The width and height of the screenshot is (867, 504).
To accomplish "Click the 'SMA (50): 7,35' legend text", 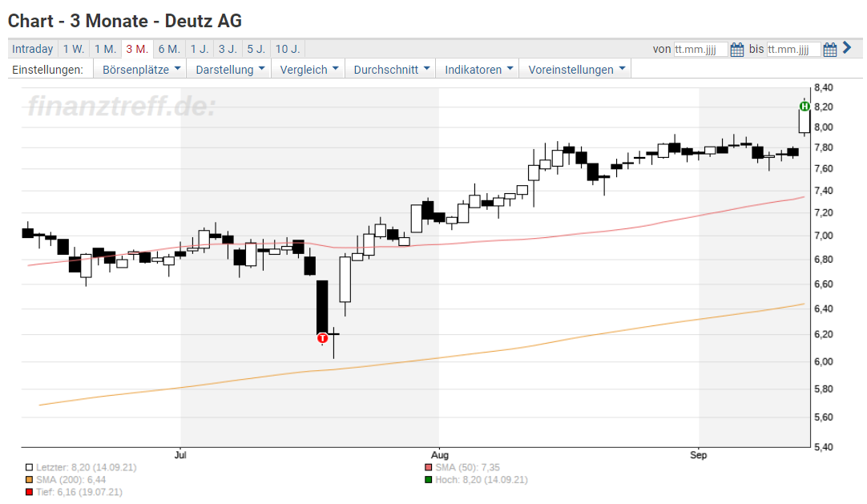I will [468, 467].
